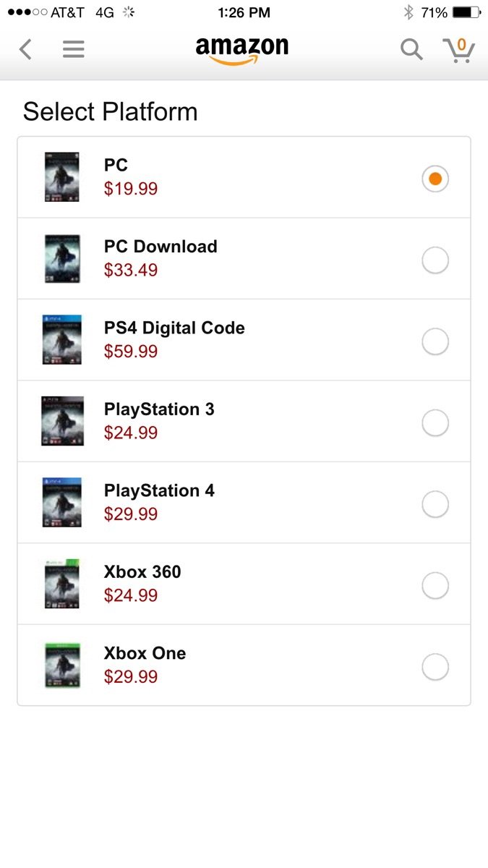Screen dimensions: 488x868
Task: Tap the back arrow icon
Action: point(26,49)
